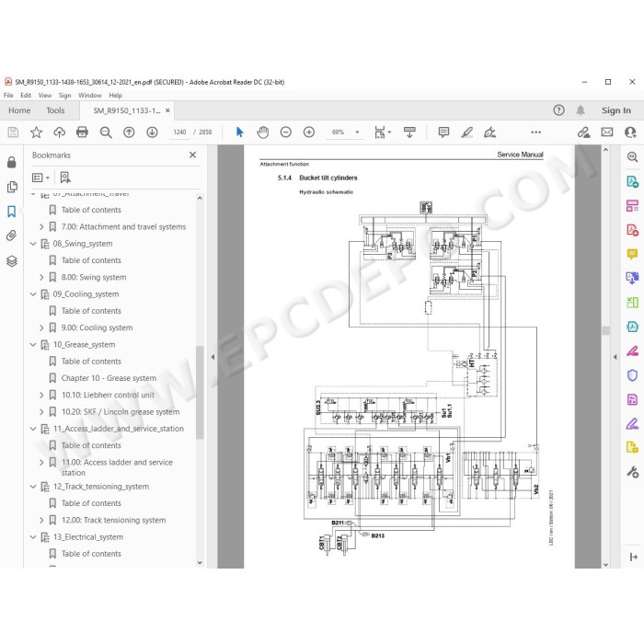Go to the previous page arrow
This screenshot has height=644, width=644.
coord(129,132)
